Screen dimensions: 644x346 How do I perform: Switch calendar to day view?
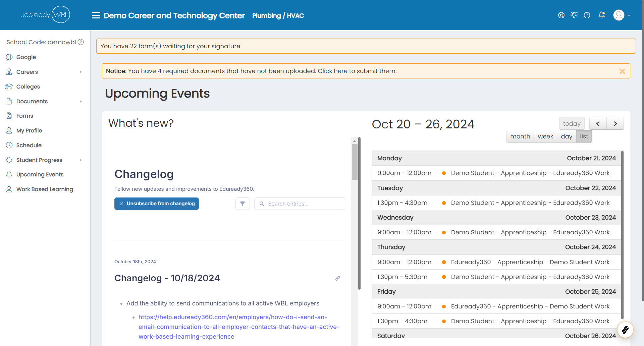(x=567, y=136)
